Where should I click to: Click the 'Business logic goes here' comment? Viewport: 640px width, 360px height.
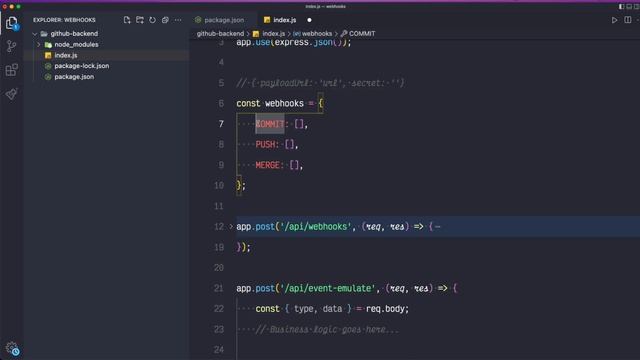327,329
